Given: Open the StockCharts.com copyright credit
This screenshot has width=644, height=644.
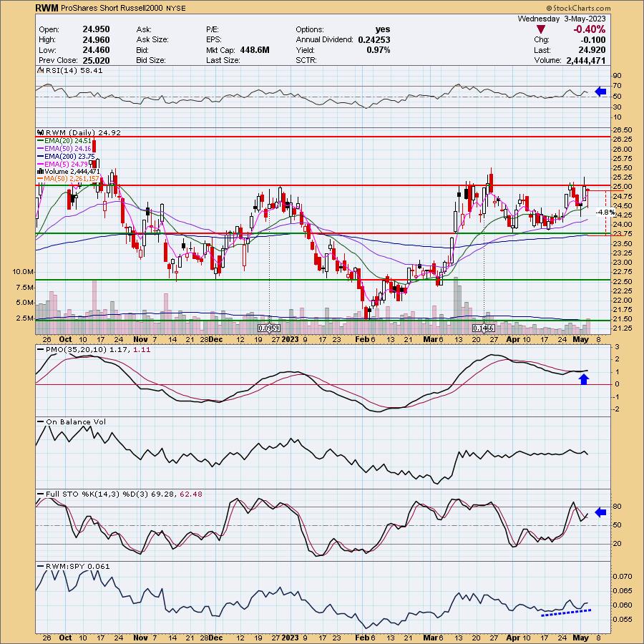Looking at the screenshot, I should 578,8.
